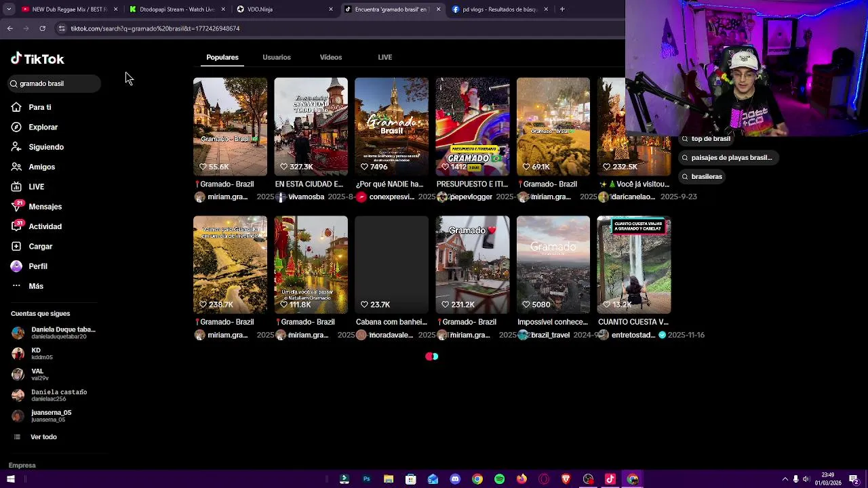Open the video with 55.6K likes

click(x=230, y=126)
